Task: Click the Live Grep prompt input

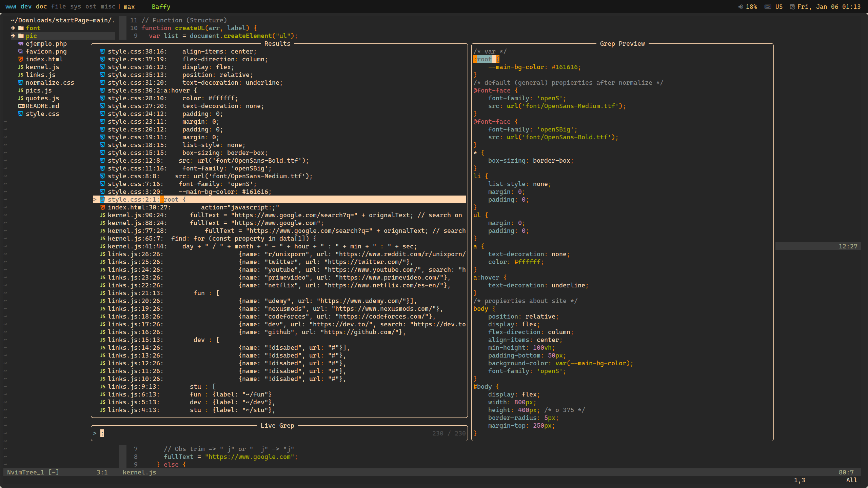Action: click(x=279, y=433)
